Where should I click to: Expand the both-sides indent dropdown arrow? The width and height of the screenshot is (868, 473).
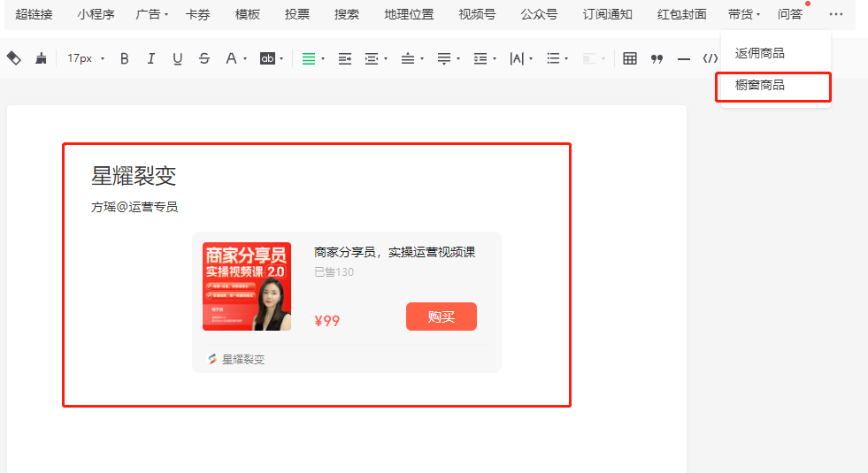386,58
